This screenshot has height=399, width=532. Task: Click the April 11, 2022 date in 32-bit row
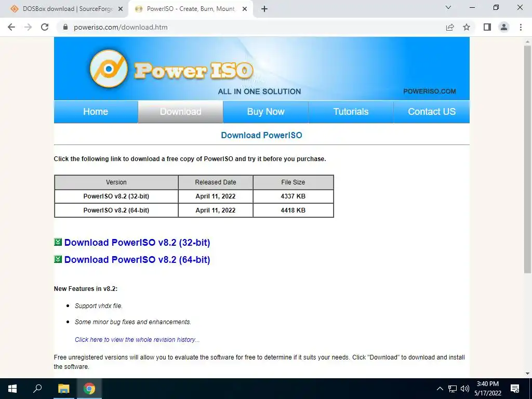point(216,196)
